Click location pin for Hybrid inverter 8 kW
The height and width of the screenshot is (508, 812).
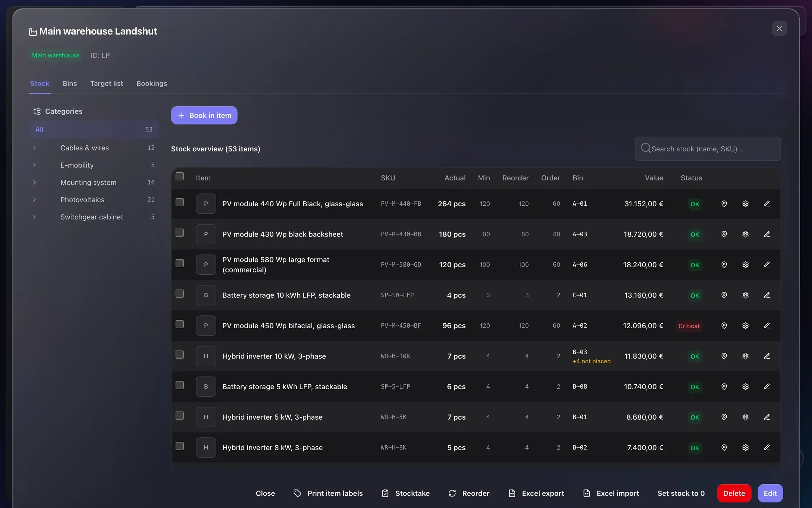click(724, 447)
